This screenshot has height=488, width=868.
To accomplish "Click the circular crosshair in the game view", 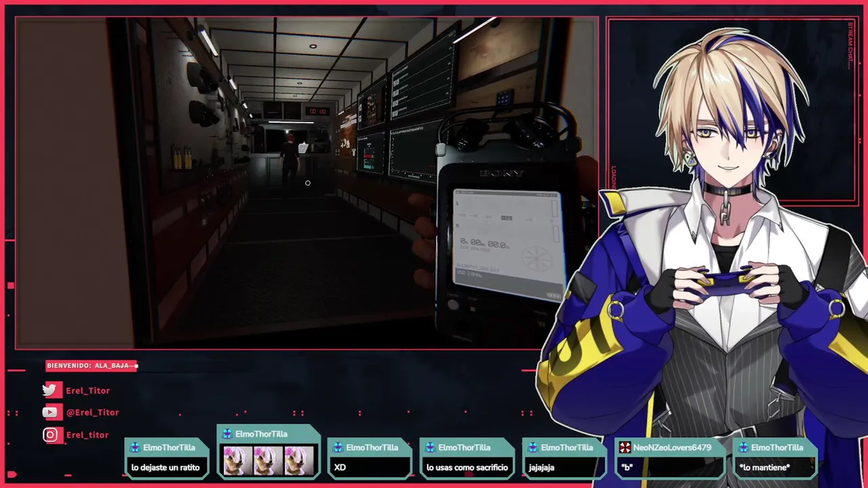I will click(x=307, y=183).
